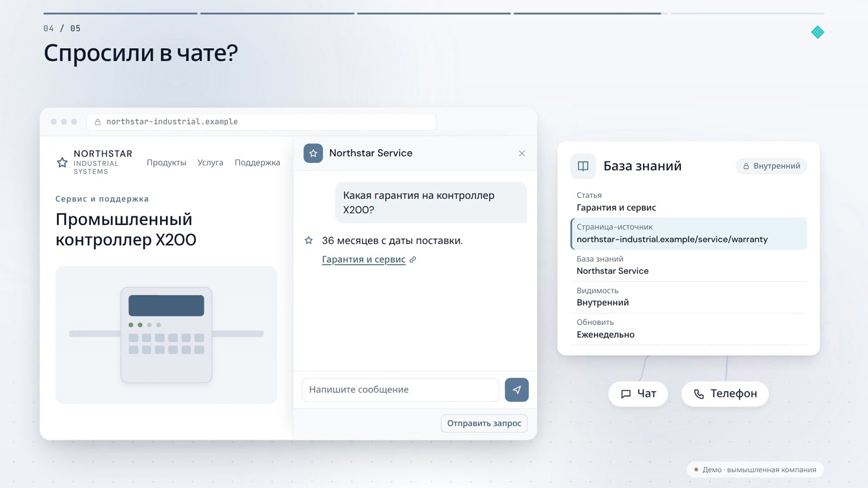Click the Northstar star logo icon

(62, 162)
